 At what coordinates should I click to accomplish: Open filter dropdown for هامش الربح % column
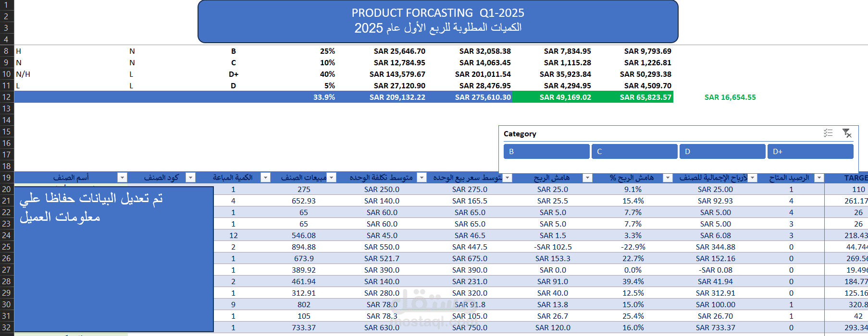(668, 178)
